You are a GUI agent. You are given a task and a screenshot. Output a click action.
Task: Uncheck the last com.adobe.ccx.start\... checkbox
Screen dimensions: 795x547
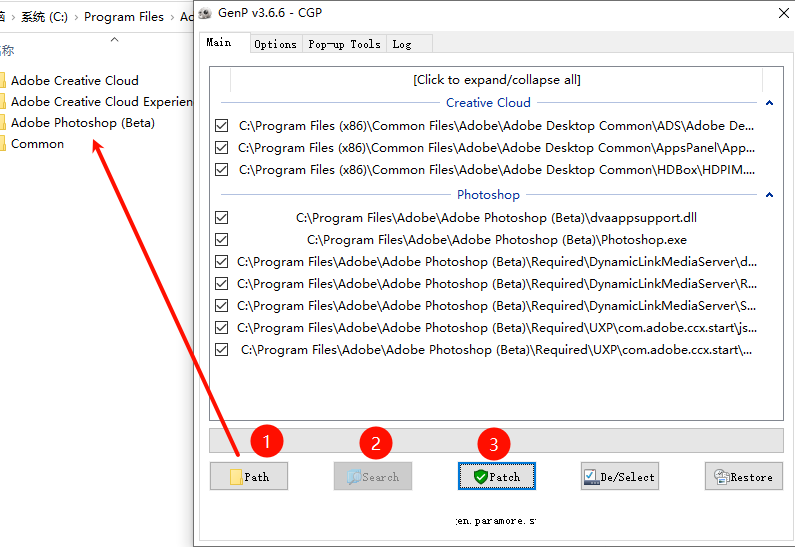tap(222, 350)
